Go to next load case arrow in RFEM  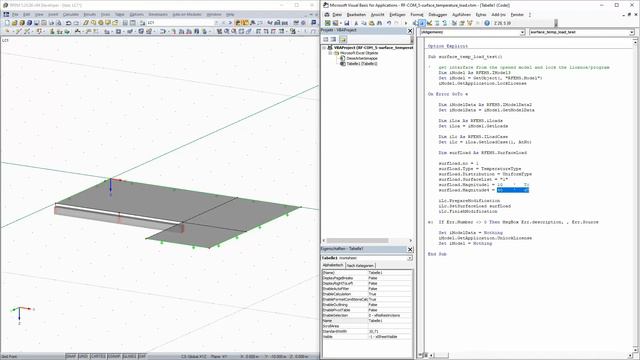coord(230,23)
